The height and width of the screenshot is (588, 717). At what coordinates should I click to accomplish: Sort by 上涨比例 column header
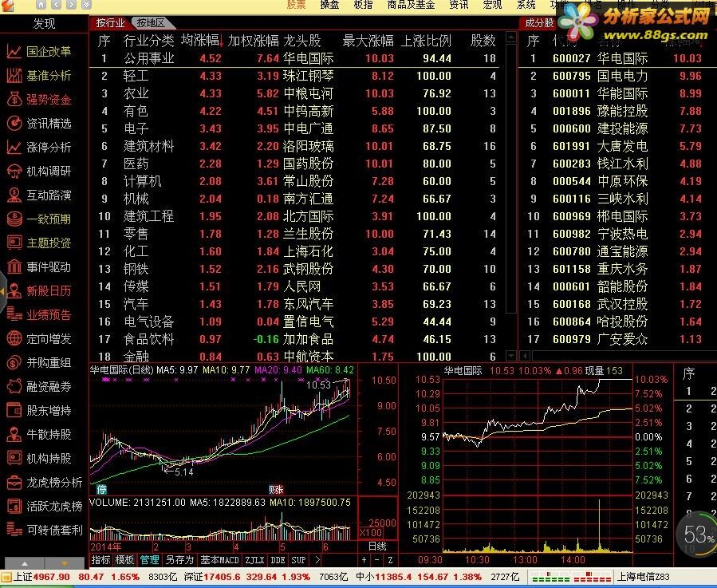click(426, 41)
